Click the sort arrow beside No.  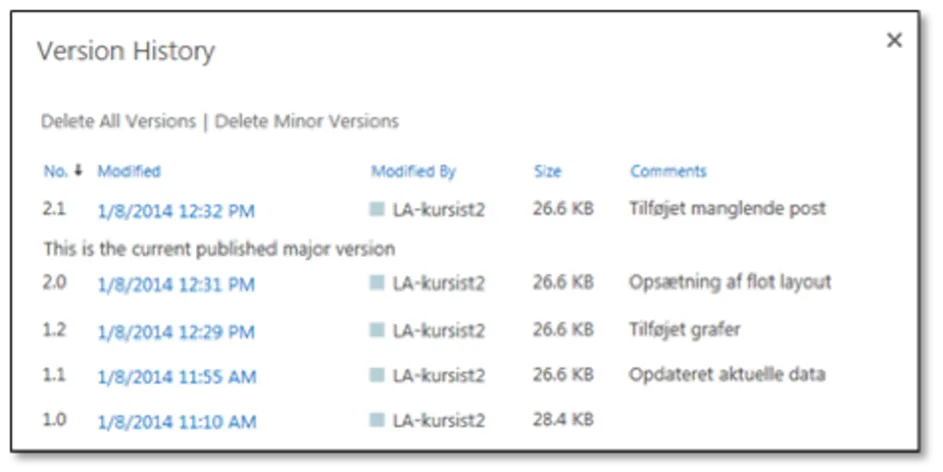pos(78,171)
